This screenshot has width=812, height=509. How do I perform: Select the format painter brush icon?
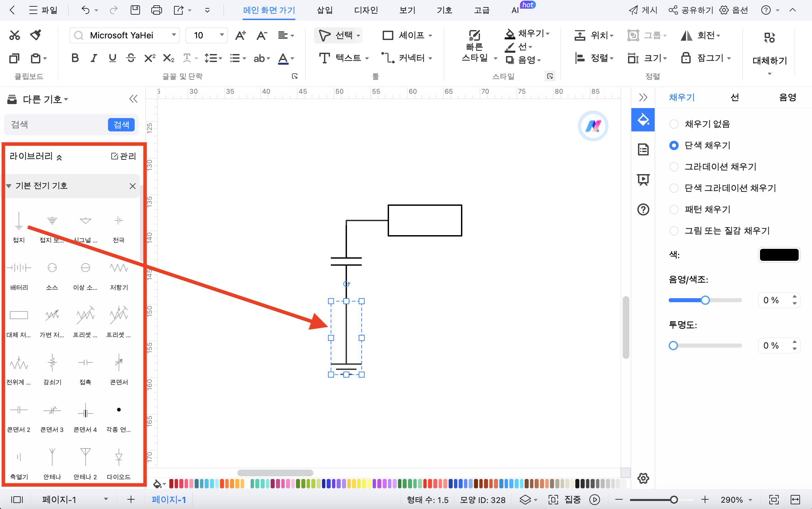[36, 35]
